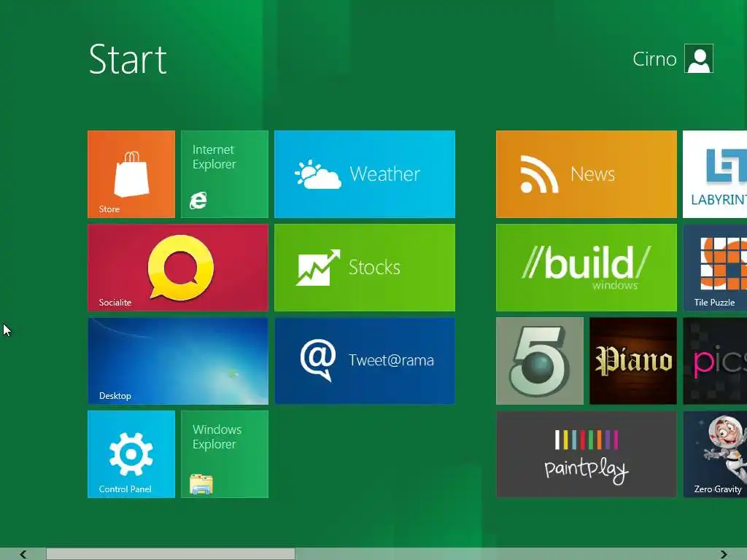Open the Desktop tile
This screenshot has height=560, width=747.
pos(178,361)
